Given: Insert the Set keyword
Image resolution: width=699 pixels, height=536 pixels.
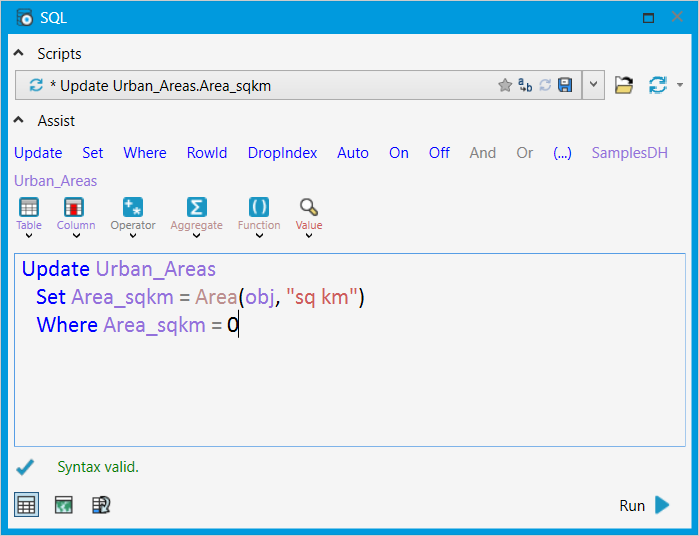Looking at the screenshot, I should pyautogui.click(x=93, y=153).
